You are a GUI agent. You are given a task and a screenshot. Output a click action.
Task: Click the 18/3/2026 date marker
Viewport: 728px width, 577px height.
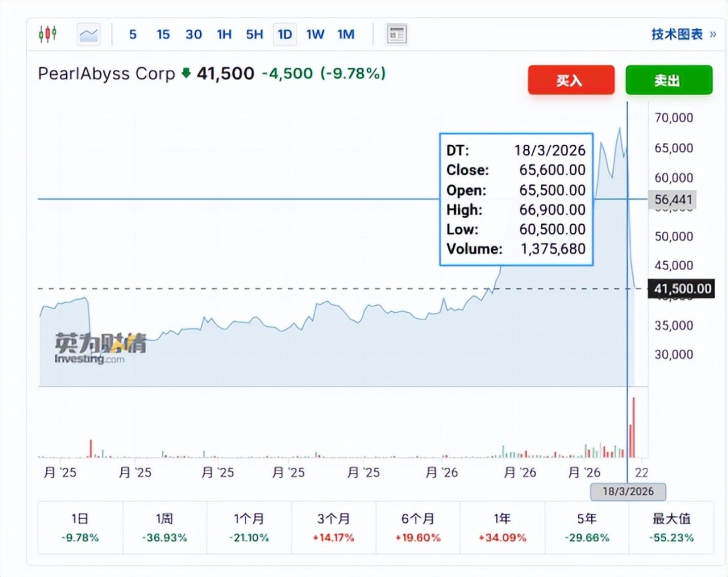(628, 491)
